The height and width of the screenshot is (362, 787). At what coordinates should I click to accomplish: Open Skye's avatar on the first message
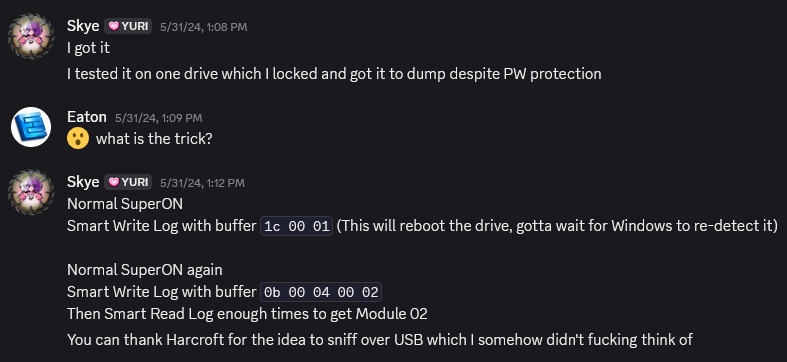coord(31,37)
